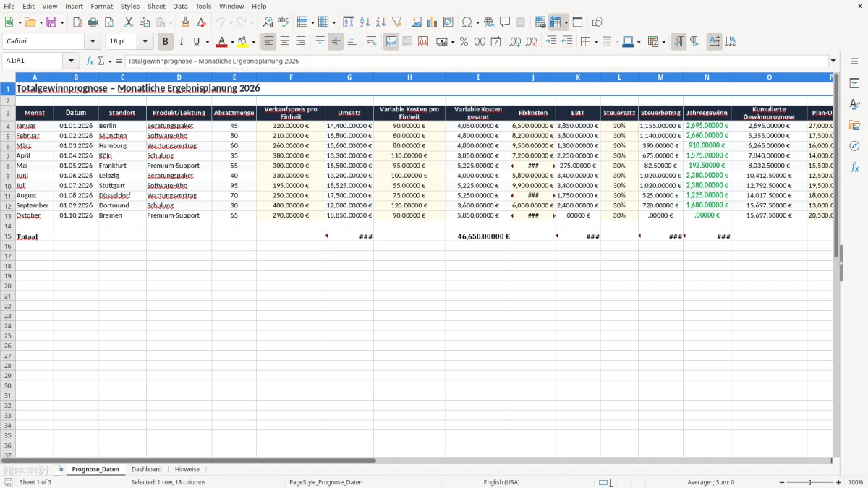
Task: Toggle Italic formatting
Action: click(x=182, y=42)
